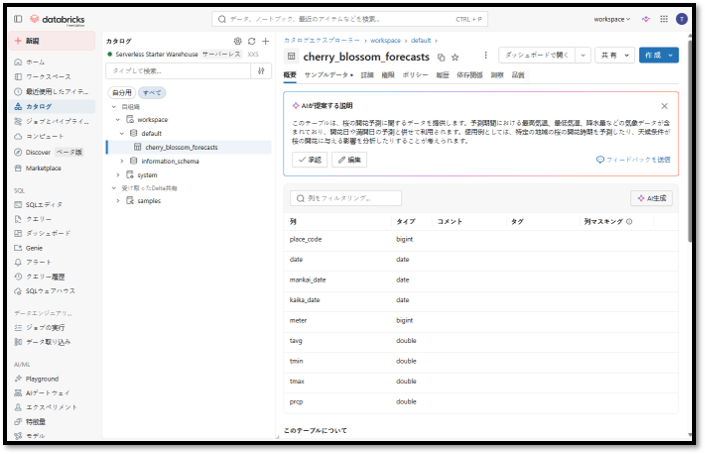The height and width of the screenshot is (454, 705).
Task: Click the catalog settings gear icon
Action: (x=237, y=41)
